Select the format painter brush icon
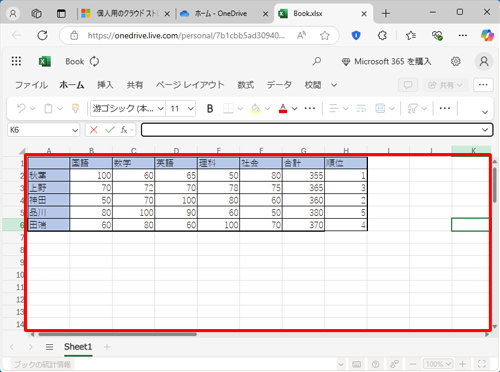Screen dimensions: 500x372 75,108
